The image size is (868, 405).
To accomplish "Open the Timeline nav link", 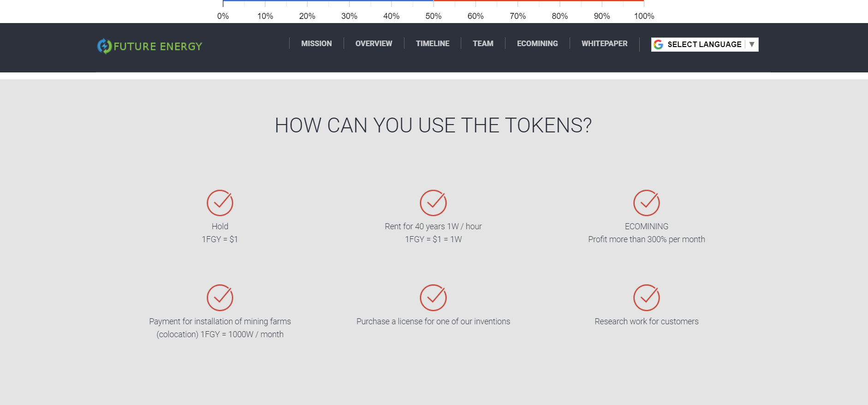I will 433,43.
